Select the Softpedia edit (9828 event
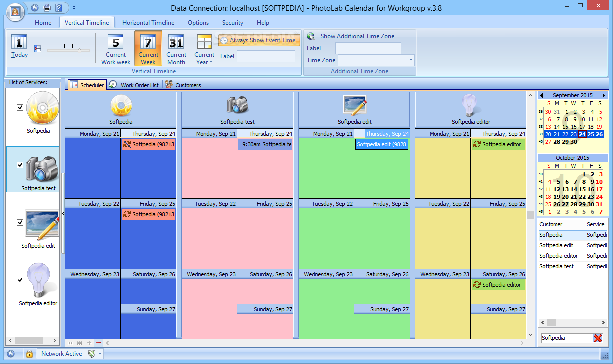 381,144
